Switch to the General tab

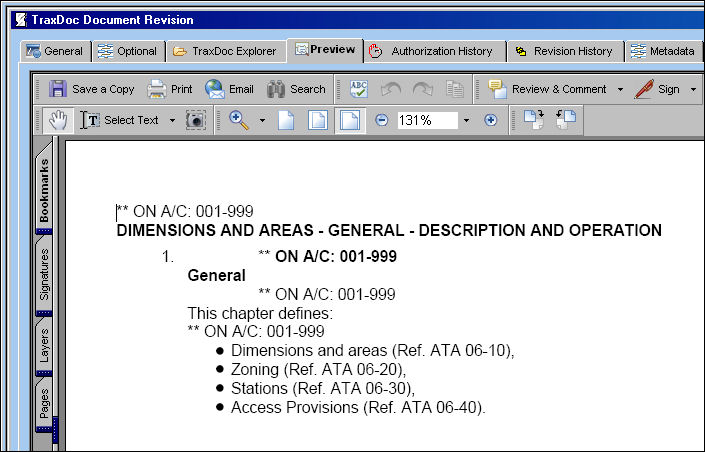pos(55,51)
